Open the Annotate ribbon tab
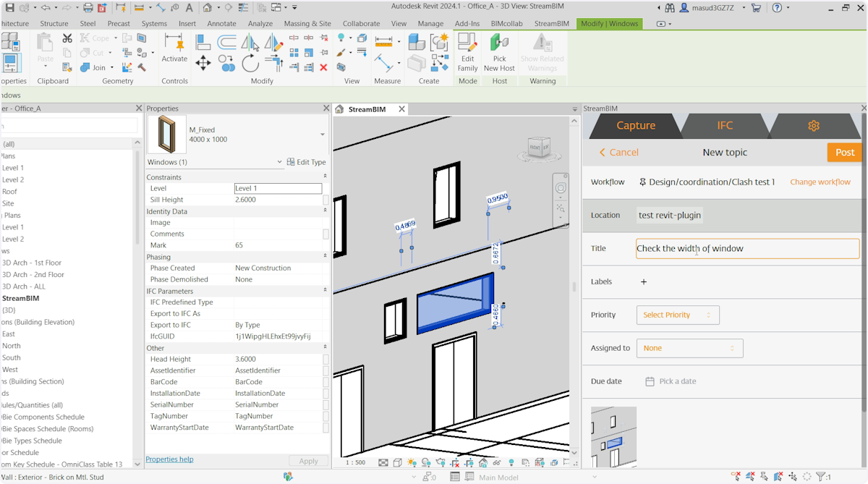The width and height of the screenshot is (868, 484). click(221, 23)
